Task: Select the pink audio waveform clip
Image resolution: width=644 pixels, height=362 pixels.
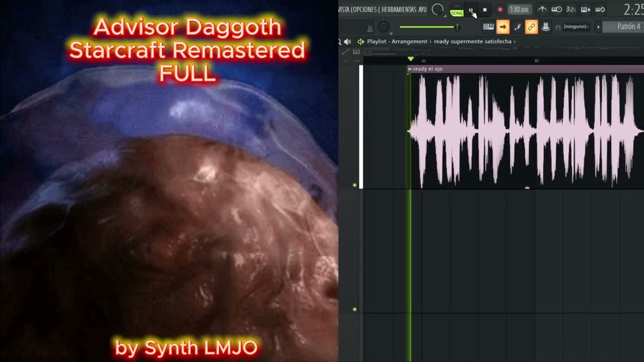Action: tap(526, 131)
